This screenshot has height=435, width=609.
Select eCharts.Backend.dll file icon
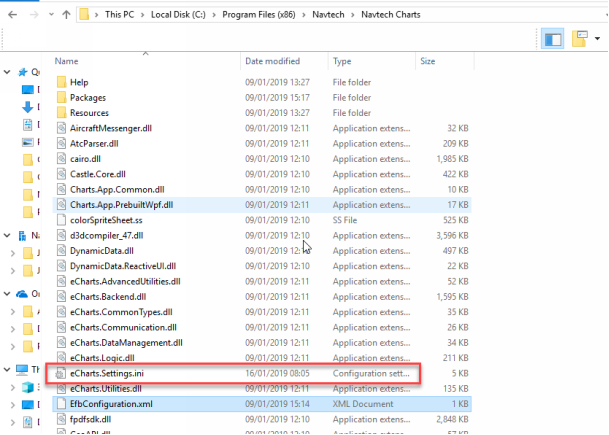pos(61,297)
